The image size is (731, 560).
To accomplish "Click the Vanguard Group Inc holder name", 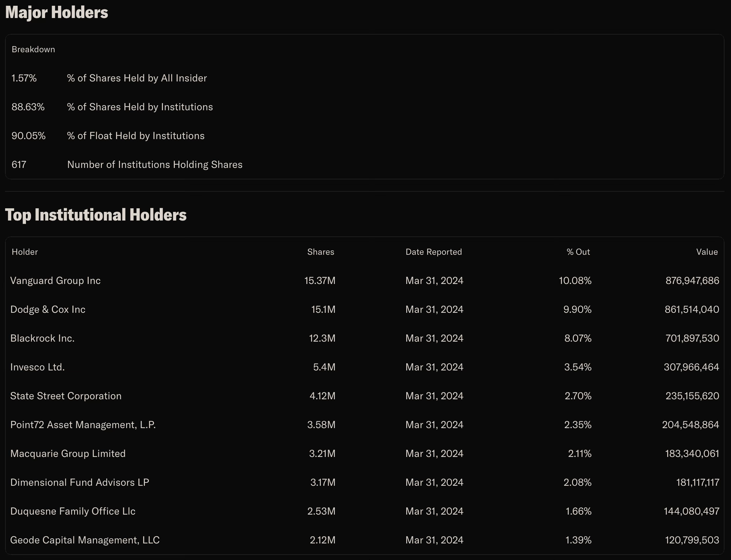I will [56, 281].
